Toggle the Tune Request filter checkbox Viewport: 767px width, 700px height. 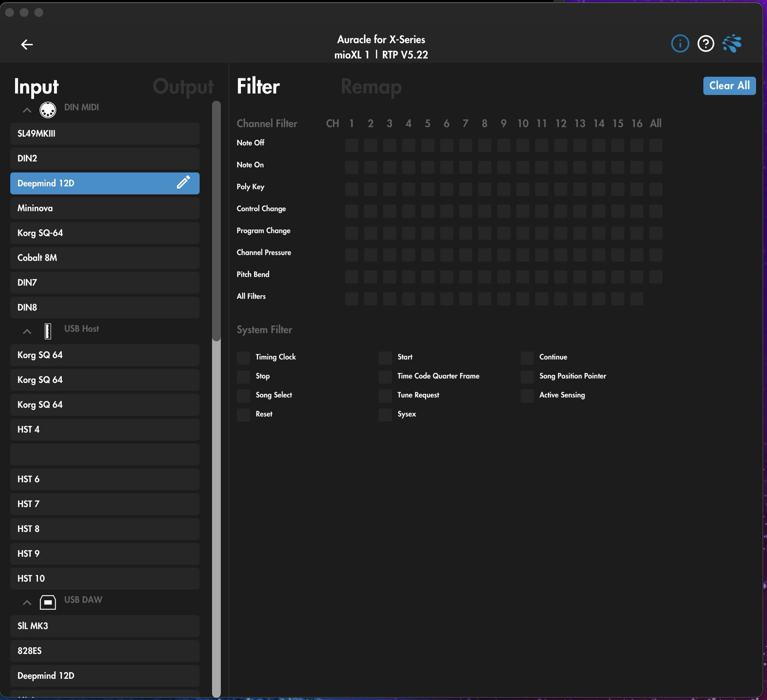385,396
